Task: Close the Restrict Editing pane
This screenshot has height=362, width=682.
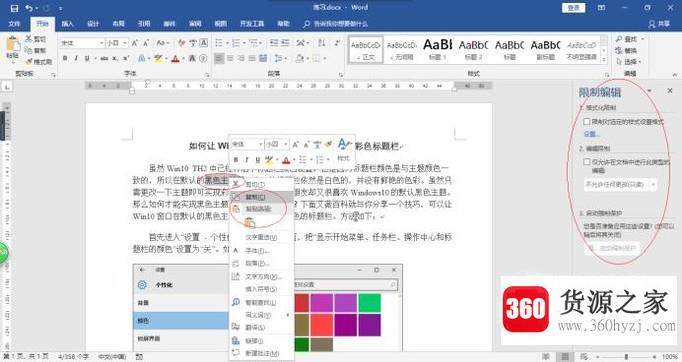Action: click(x=670, y=90)
